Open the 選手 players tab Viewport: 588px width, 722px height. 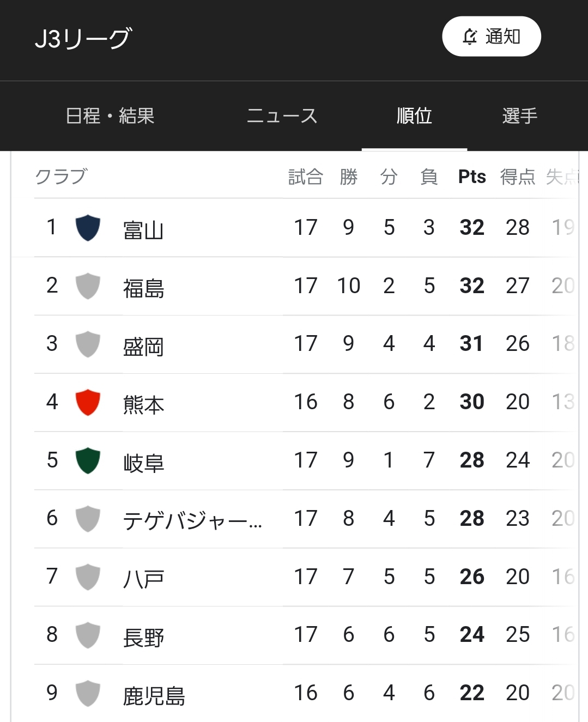520,116
